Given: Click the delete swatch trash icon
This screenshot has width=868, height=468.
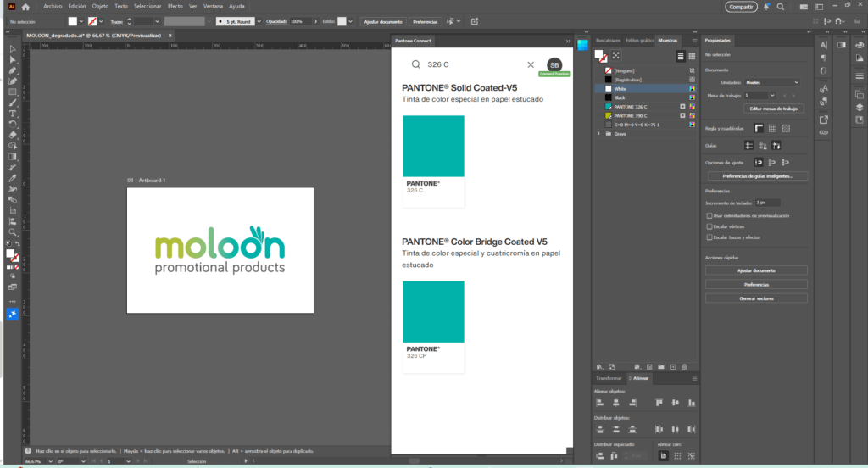Looking at the screenshot, I should pos(685,366).
